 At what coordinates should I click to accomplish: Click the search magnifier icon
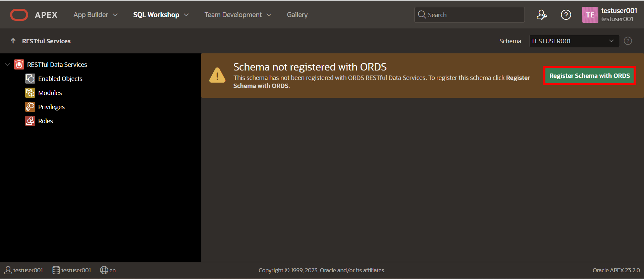422,15
